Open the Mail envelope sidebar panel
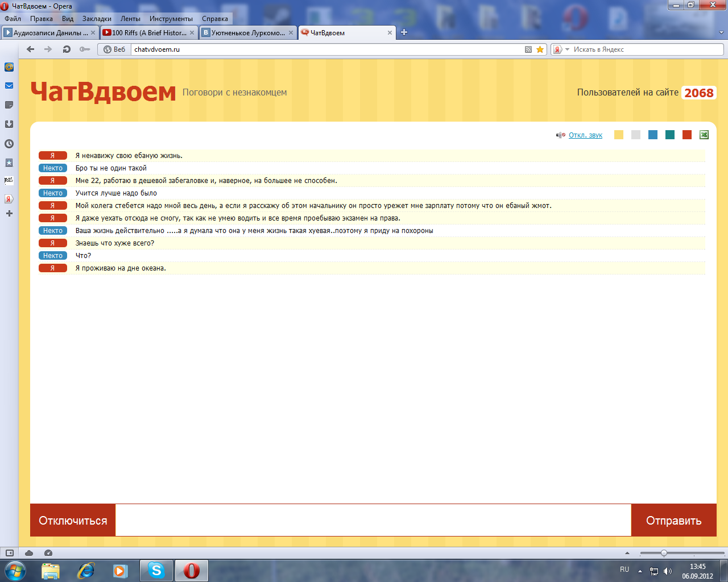This screenshot has height=582, width=728. coord(9,86)
